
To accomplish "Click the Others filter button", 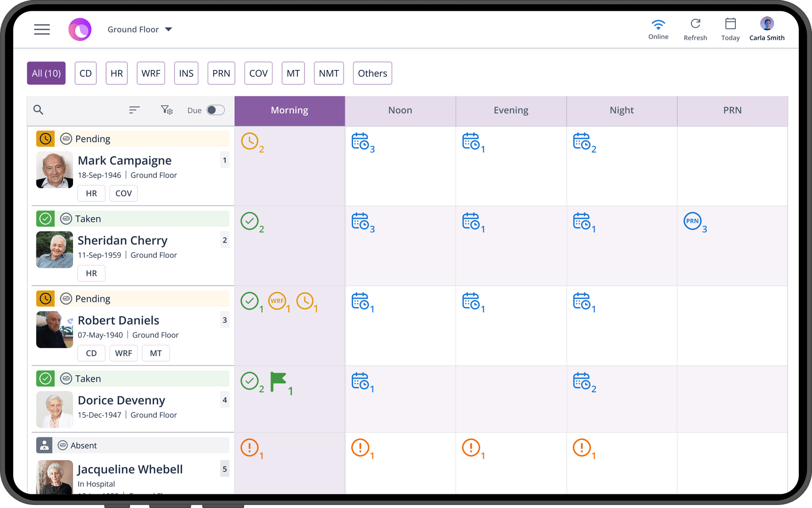I will [x=372, y=73].
